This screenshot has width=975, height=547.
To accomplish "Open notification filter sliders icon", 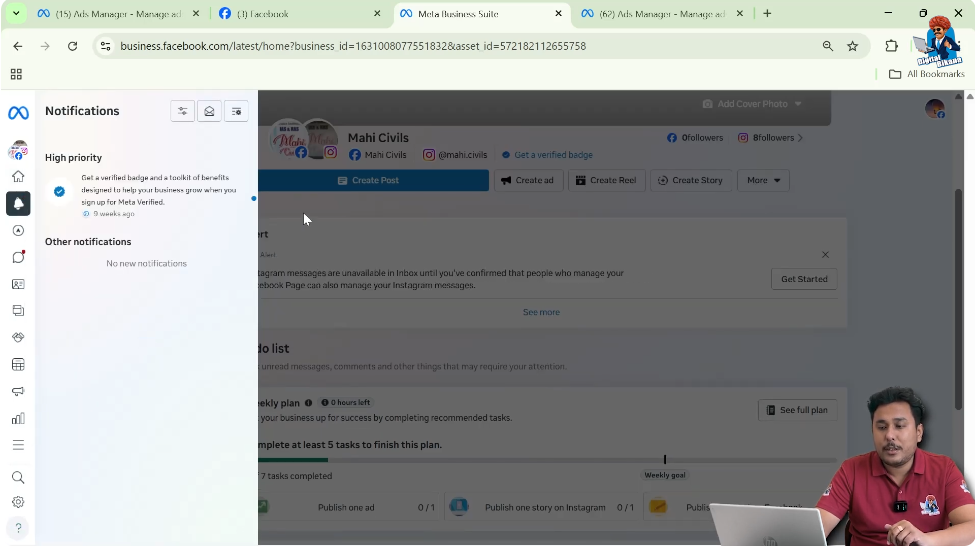I will 182,111.
